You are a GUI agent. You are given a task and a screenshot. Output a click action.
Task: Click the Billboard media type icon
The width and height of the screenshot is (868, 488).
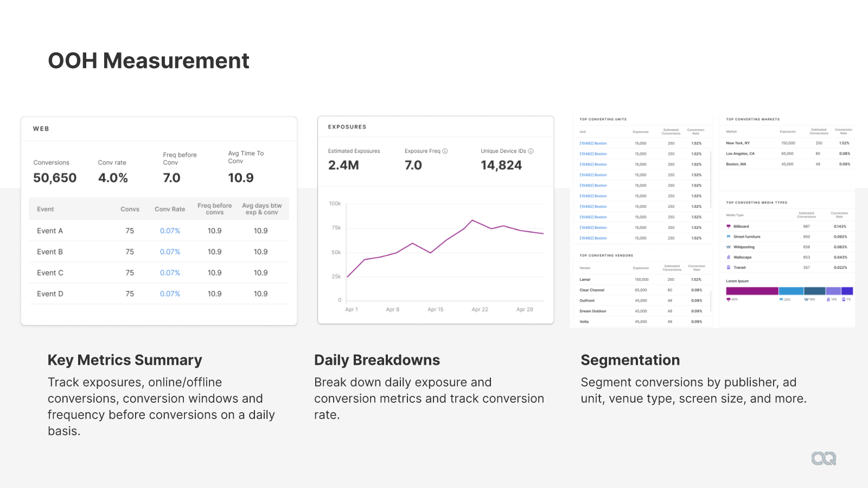[x=729, y=227]
